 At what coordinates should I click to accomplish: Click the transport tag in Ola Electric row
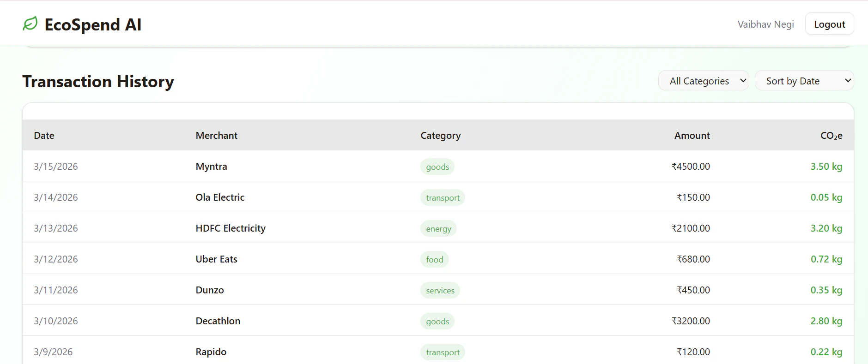[443, 198]
